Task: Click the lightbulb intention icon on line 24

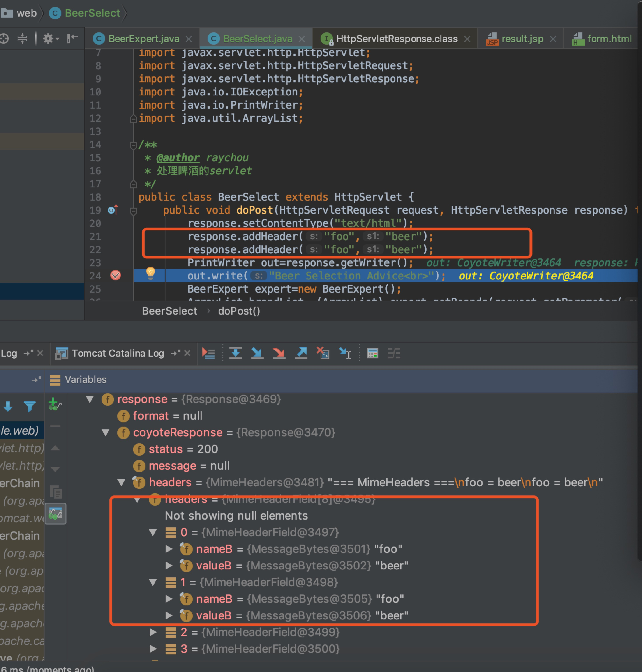Action: coord(151,273)
